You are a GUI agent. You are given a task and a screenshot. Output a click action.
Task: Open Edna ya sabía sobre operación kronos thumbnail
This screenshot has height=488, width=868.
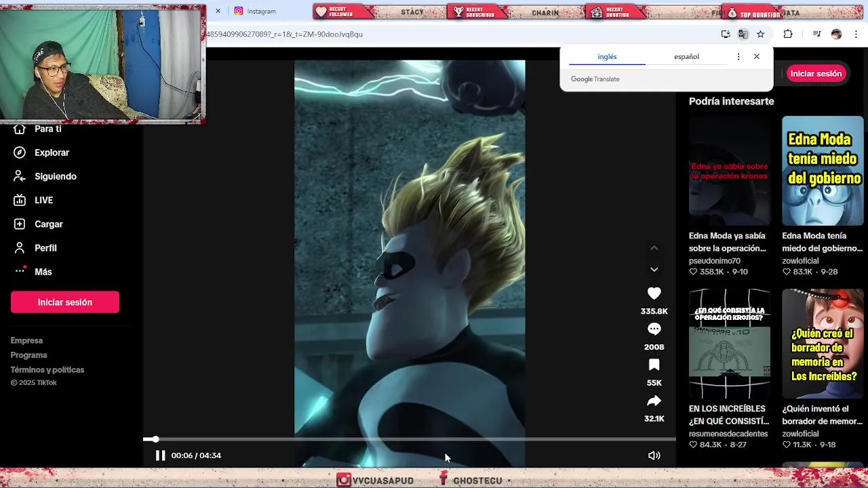coord(730,171)
